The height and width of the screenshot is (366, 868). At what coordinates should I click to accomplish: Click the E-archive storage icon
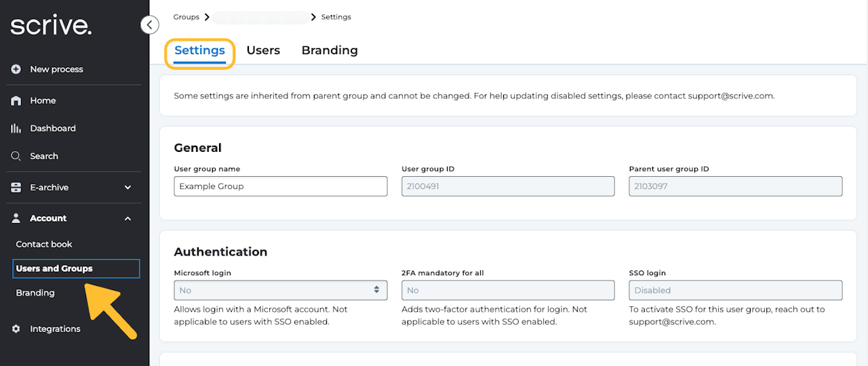tap(16, 187)
